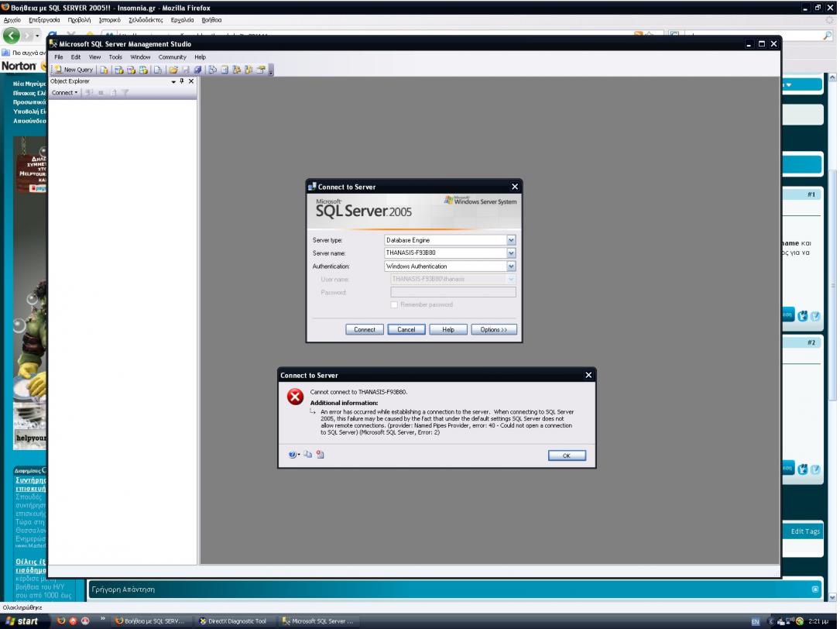Click the help icon in error dialog

point(293,455)
